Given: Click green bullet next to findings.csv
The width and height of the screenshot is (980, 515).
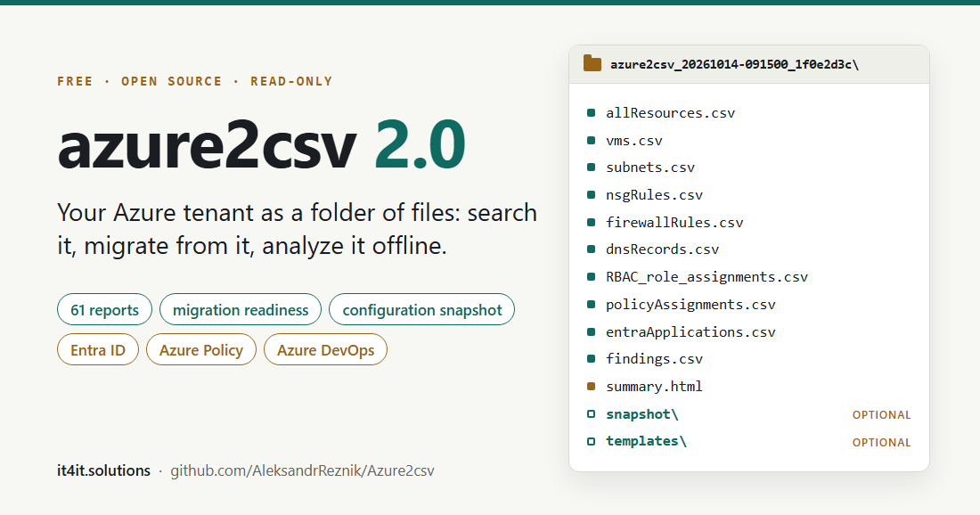Looking at the screenshot, I should tap(592, 359).
